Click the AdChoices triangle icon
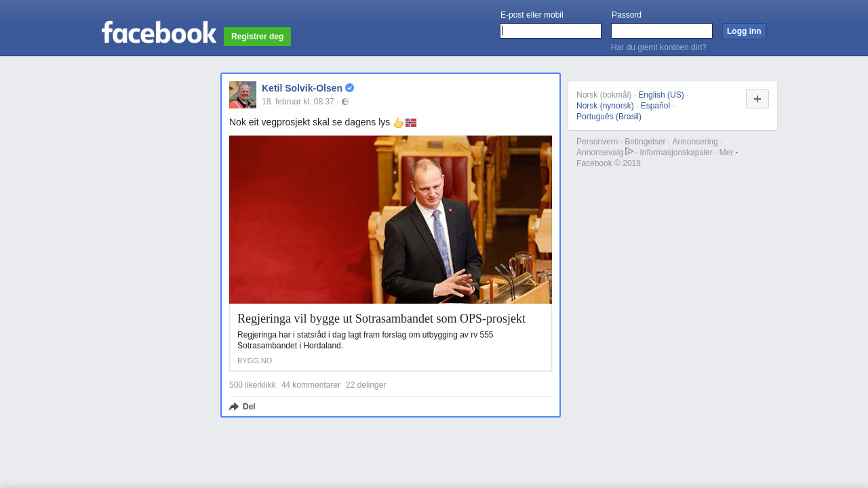 coord(629,151)
